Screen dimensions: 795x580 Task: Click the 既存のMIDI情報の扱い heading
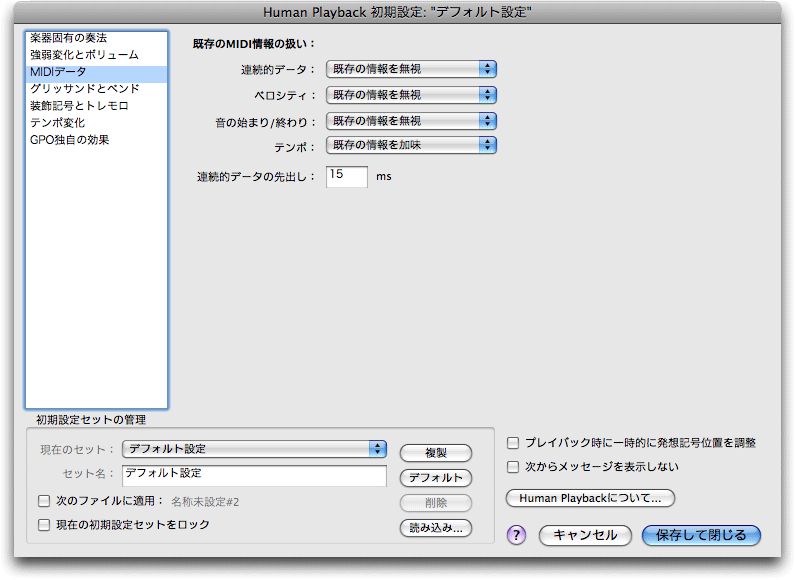[253, 44]
